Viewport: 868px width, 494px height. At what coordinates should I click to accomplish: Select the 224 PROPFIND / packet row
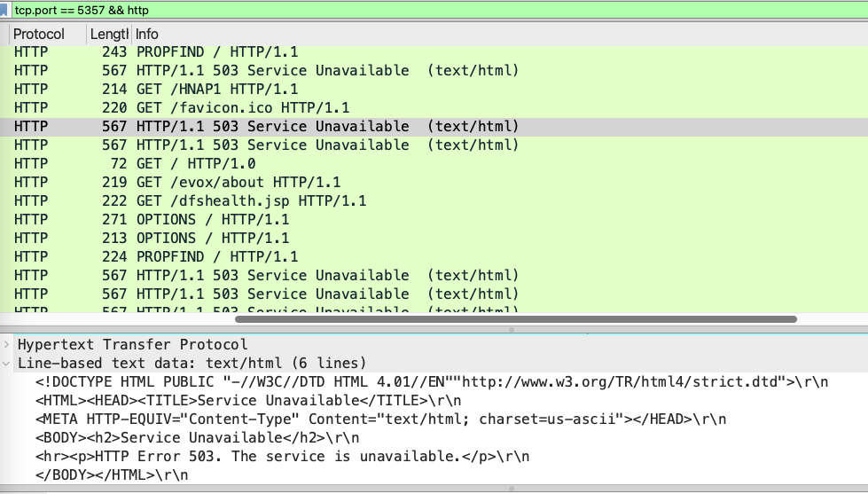434,257
